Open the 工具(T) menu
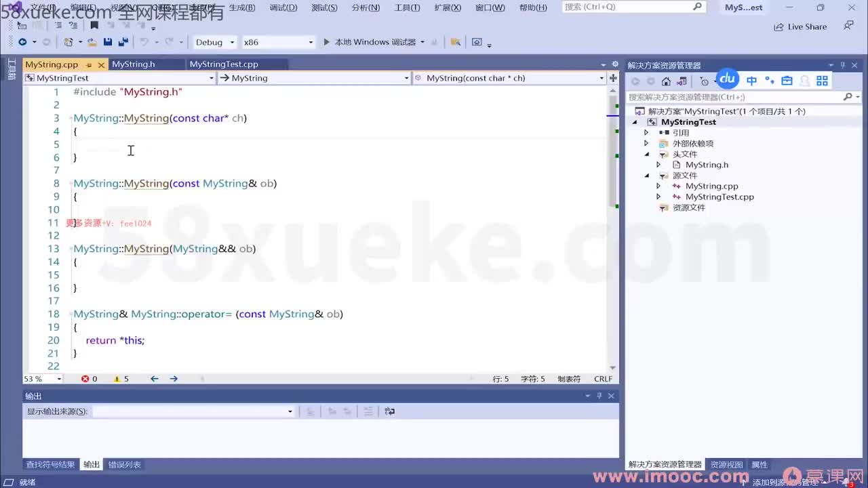868x488 pixels. pyautogui.click(x=407, y=7)
